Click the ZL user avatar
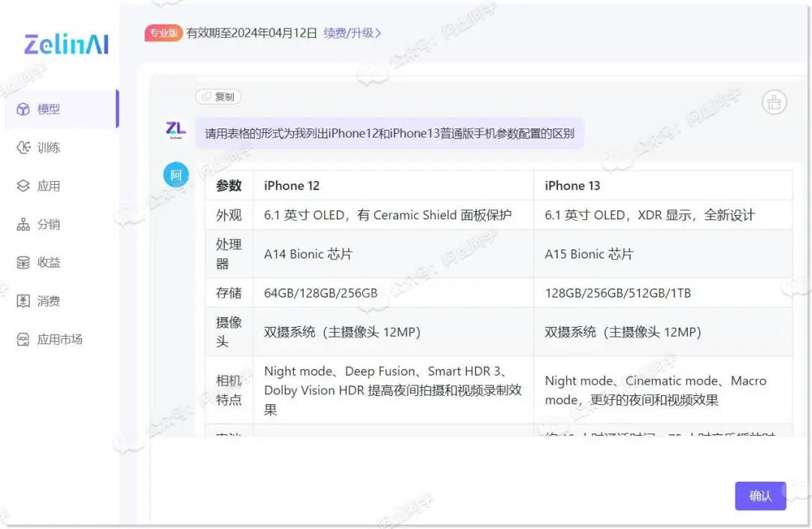The image size is (812, 529). pos(175,130)
